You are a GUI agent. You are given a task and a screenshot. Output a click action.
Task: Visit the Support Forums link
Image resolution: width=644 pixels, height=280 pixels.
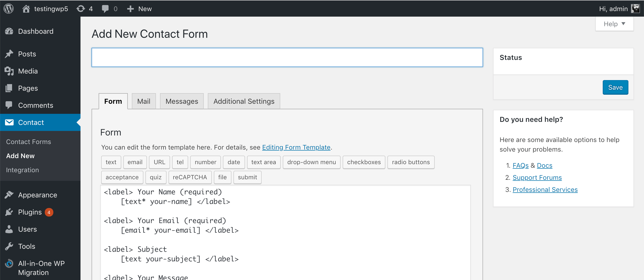537,177
